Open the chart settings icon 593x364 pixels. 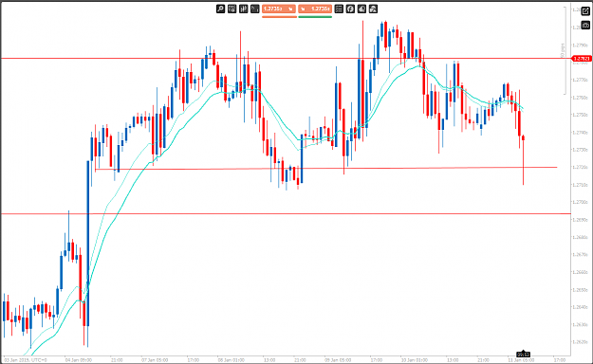pos(232,9)
